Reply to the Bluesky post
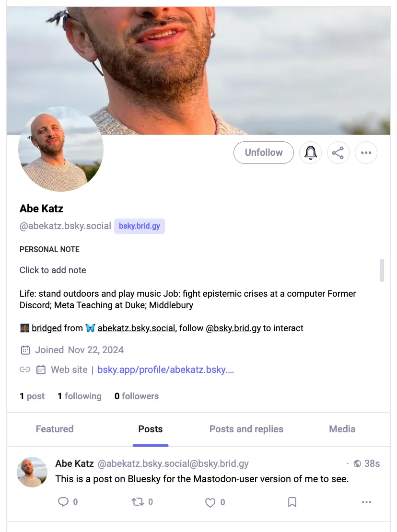Screen dimensions: 397x532 click(x=63, y=502)
